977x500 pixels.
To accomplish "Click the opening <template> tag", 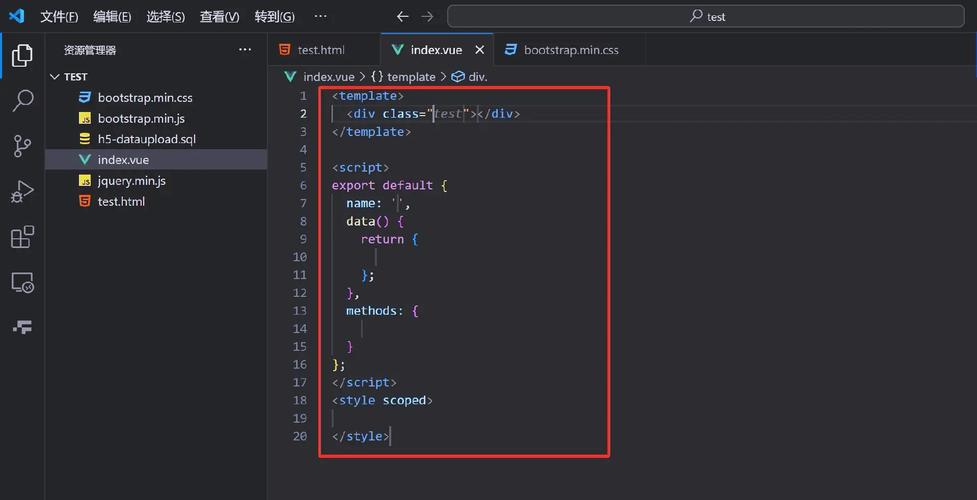I will pyautogui.click(x=368, y=95).
